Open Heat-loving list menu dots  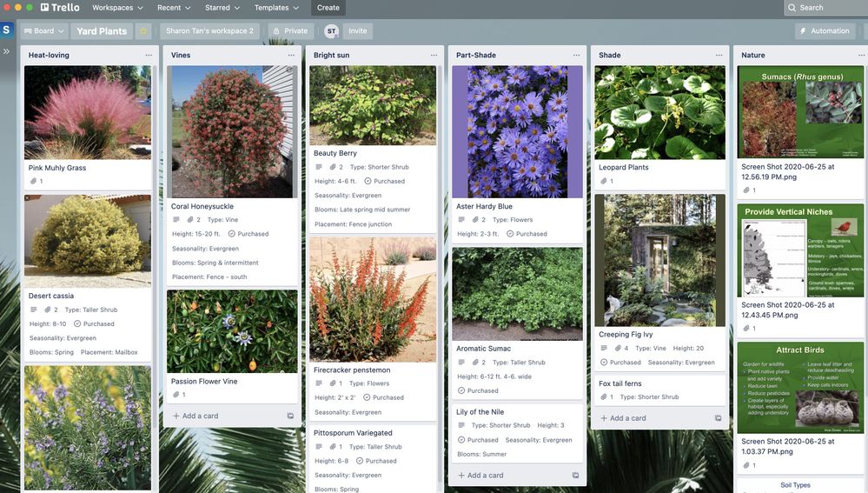[149, 55]
